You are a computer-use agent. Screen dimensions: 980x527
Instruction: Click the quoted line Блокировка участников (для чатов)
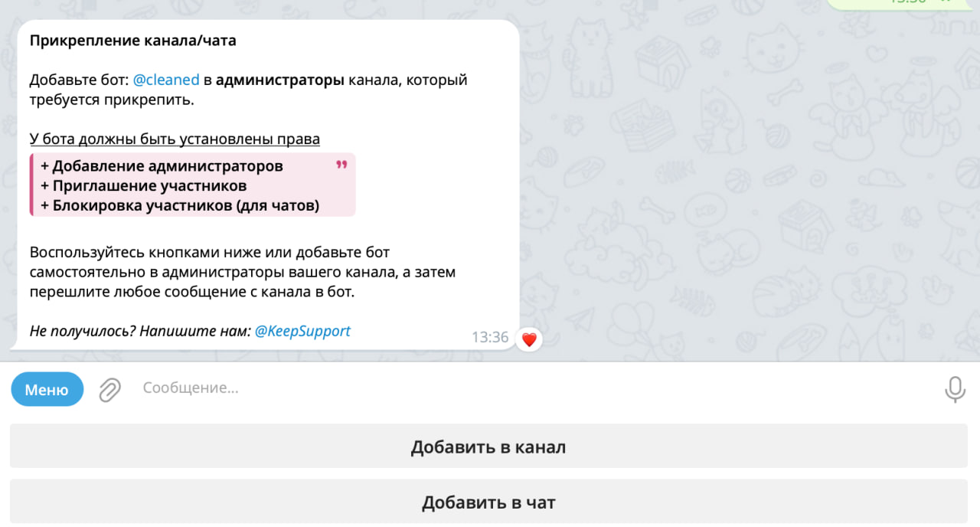(180, 205)
